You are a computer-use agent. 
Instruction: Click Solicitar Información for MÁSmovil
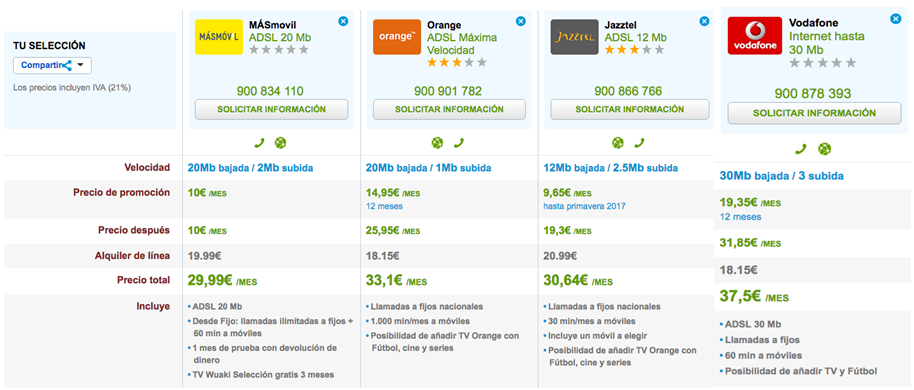click(x=271, y=110)
